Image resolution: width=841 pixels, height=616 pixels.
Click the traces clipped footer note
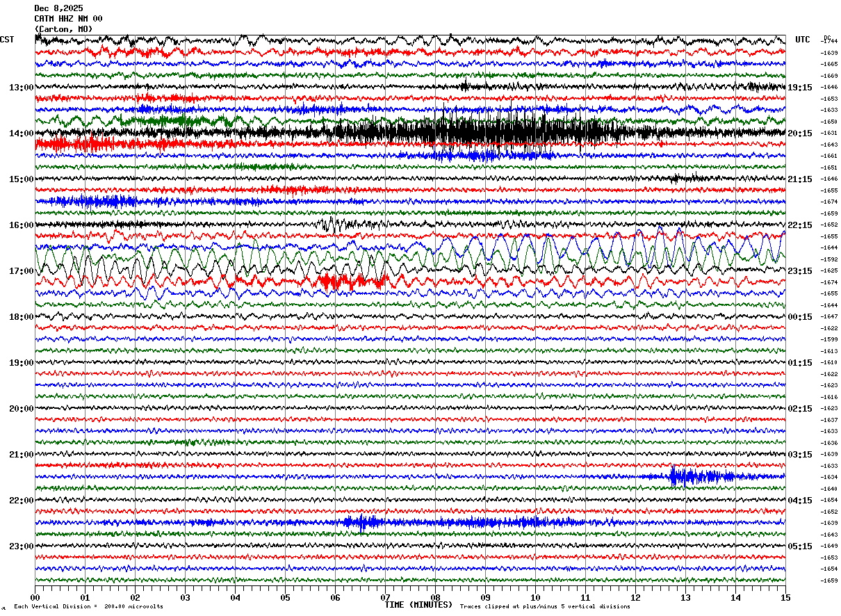[545, 607]
